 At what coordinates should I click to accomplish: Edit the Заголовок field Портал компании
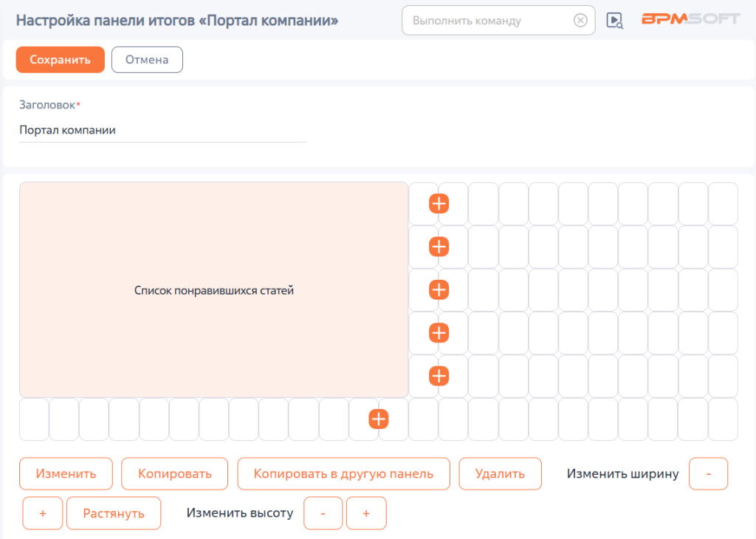tap(163, 130)
